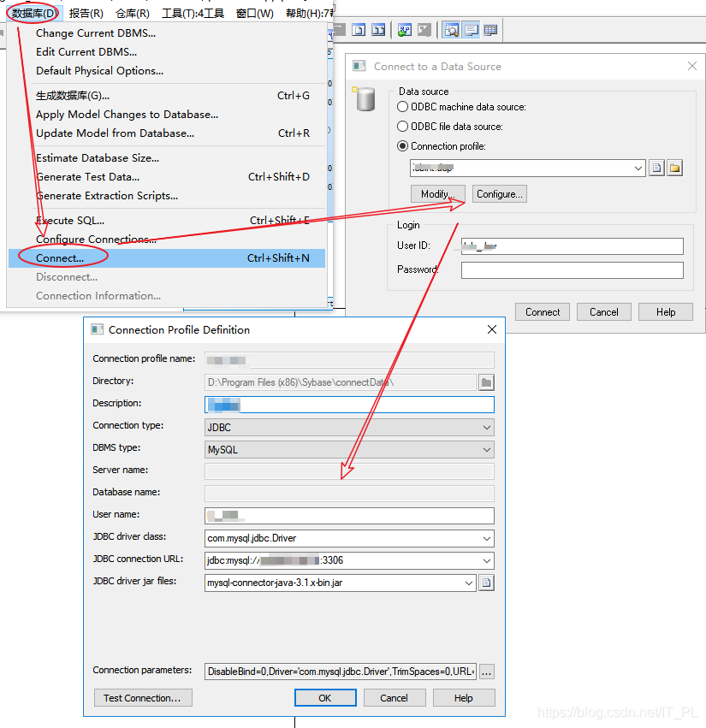The height and width of the screenshot is (728, 706).
Task: Click the database cylinder icon in Connect dialog
Action: (x=365, y=99)
